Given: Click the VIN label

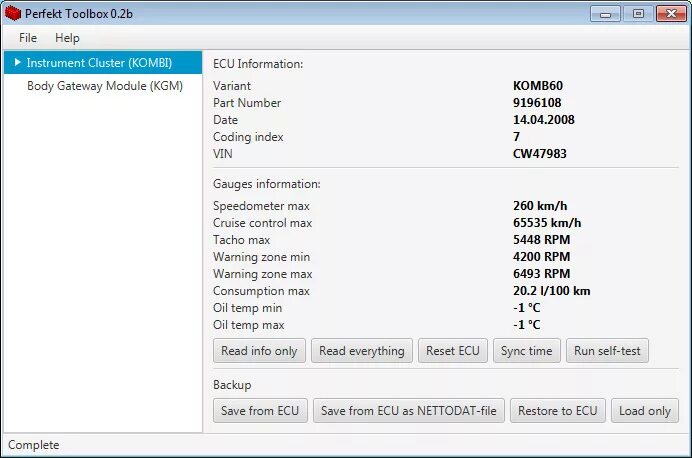Looking at the screenshot, I should [223, 154].
